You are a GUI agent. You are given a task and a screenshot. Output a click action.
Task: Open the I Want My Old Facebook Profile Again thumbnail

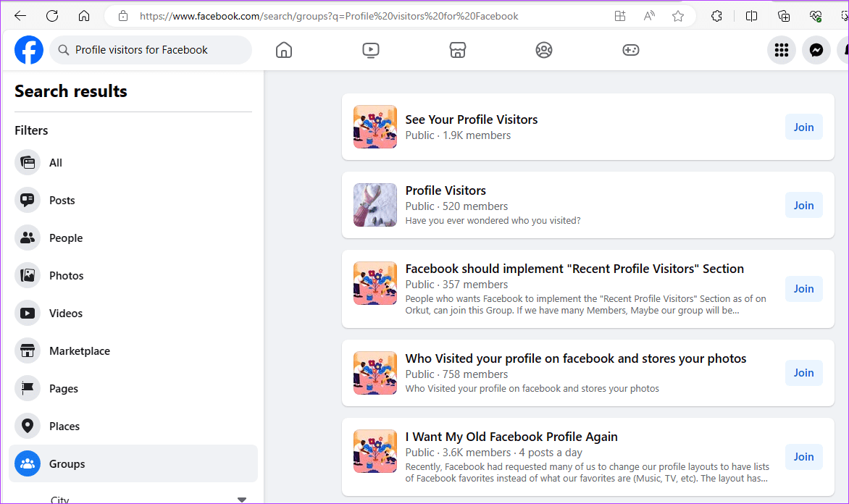point(375,450)
